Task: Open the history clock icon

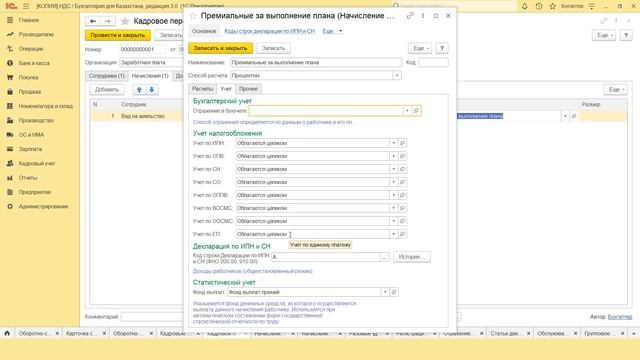Action: pyautogui.click(x=539, y=6)
